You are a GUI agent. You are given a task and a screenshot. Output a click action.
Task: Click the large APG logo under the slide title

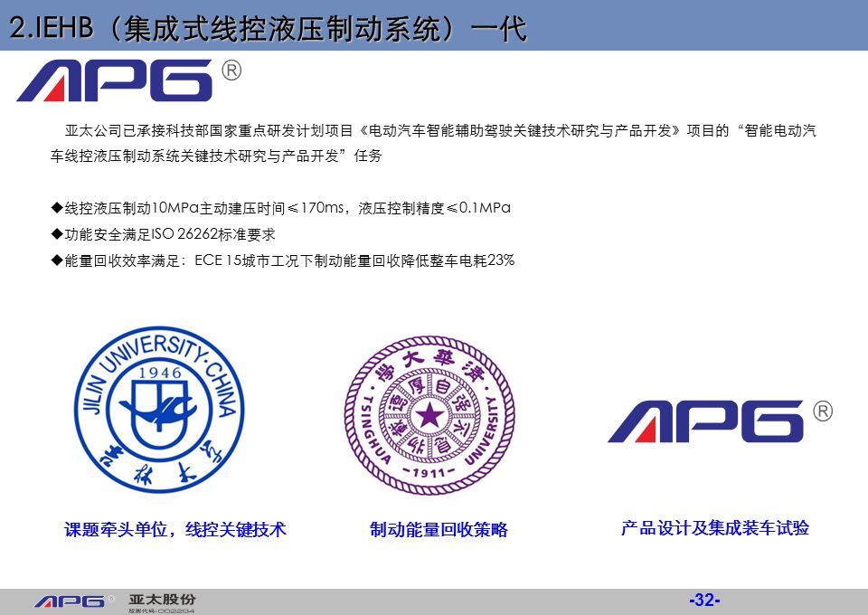pyautogui.click(x=129, y=80)
